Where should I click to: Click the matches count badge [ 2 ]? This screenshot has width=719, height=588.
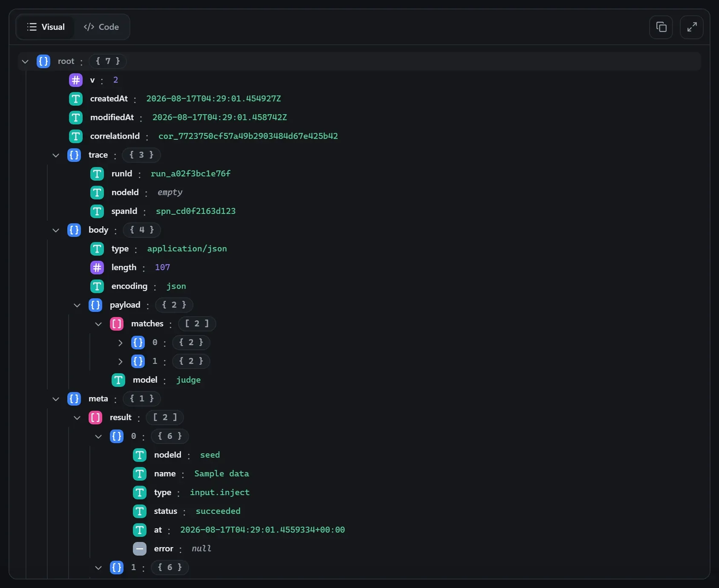click(x=197, y=324)
